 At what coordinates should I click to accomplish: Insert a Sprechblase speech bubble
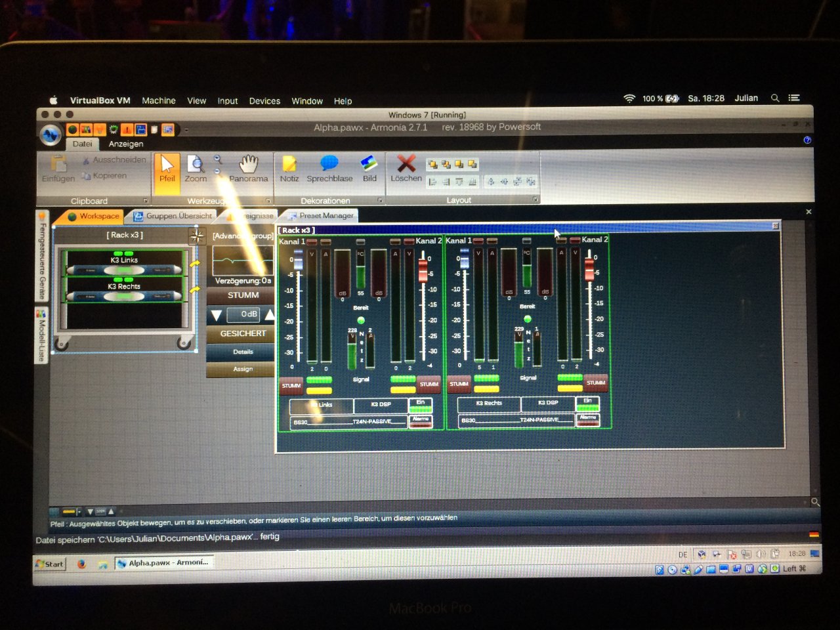click(x=329, y=169)
